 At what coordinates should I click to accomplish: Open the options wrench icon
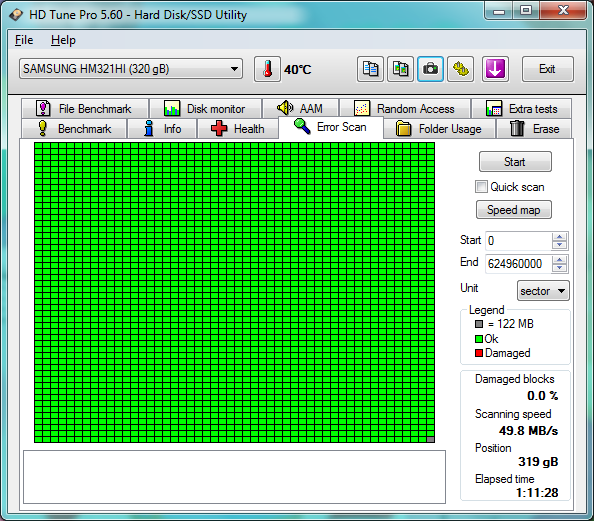[x=460, y=69]
